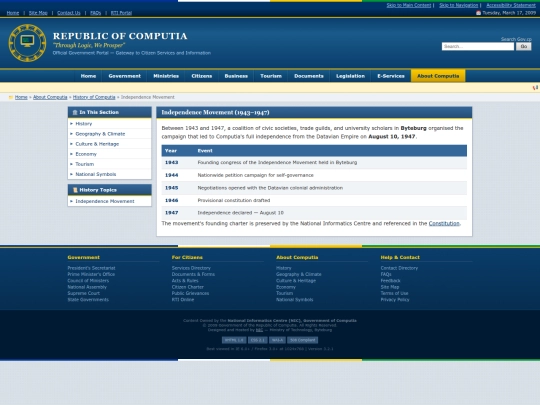Open Public Grievances footer link
The height and width of the screenshot is (405, 540).
pos(190,293)
